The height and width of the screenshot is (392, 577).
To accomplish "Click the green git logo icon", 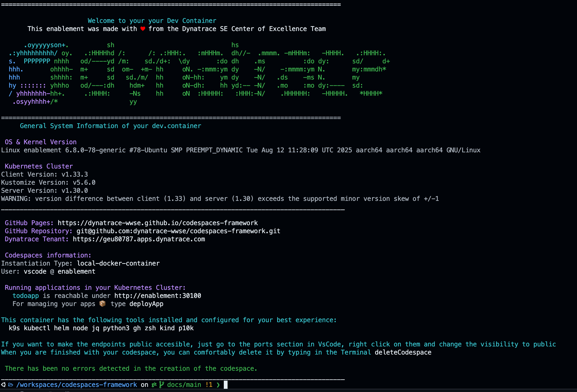I will click(154, 385).
